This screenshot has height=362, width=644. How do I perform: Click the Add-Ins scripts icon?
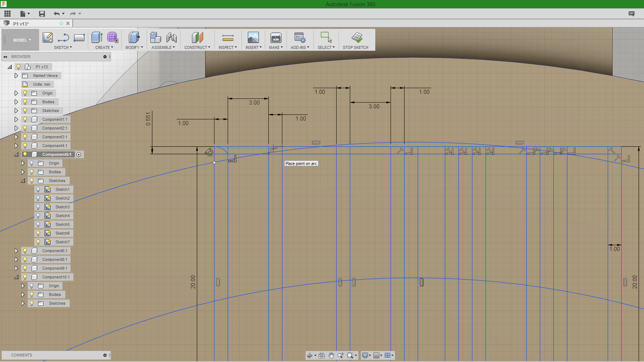tap(300, 37)
